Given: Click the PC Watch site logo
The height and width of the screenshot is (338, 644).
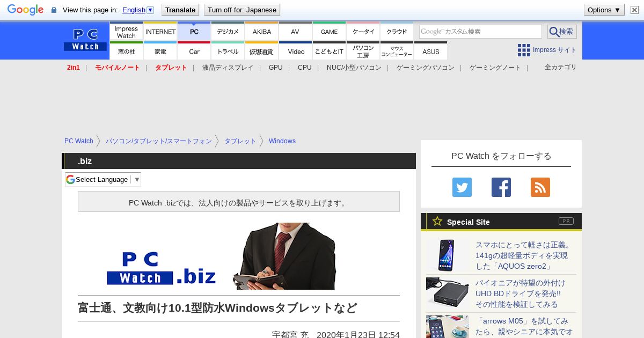Looking at the screenshot, I should [x=85, y=40].
